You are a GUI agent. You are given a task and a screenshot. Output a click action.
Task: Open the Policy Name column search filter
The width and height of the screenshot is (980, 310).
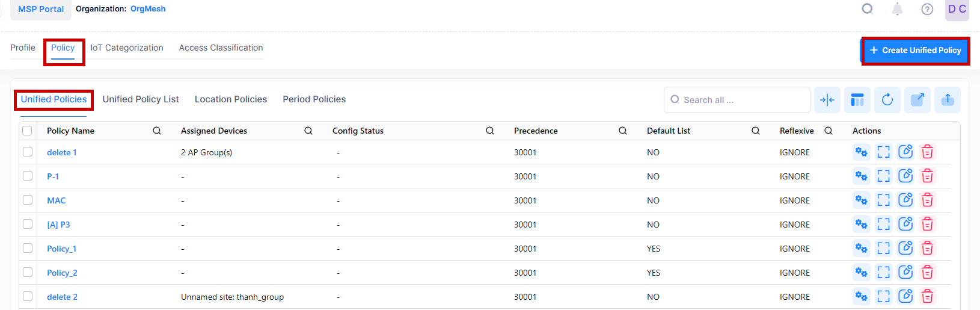[x=157, y=131]
